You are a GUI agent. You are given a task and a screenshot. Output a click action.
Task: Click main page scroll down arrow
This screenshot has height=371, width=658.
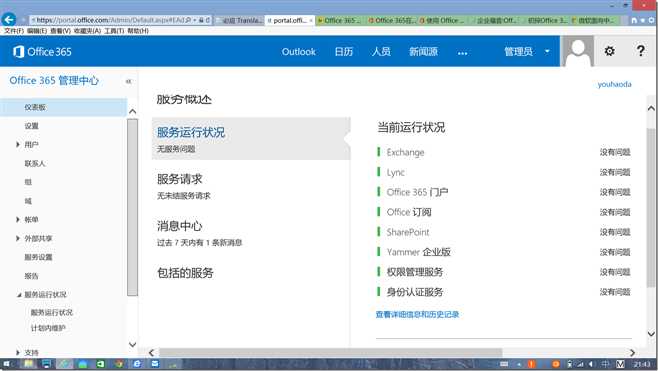coord(651,334)
